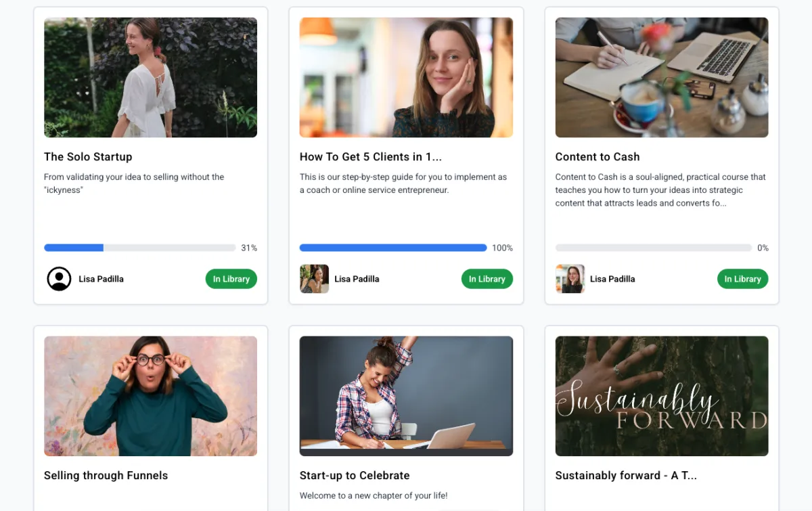Image resolution: width=812 pixels, height=511 pixels.
Task: Click the 31% progress value
Action: (x=249, y=248)
